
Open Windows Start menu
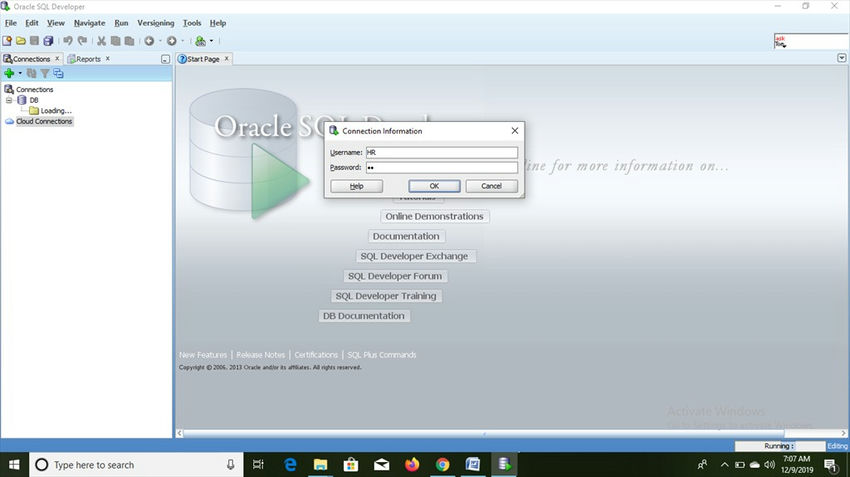[x=15, y=465]
